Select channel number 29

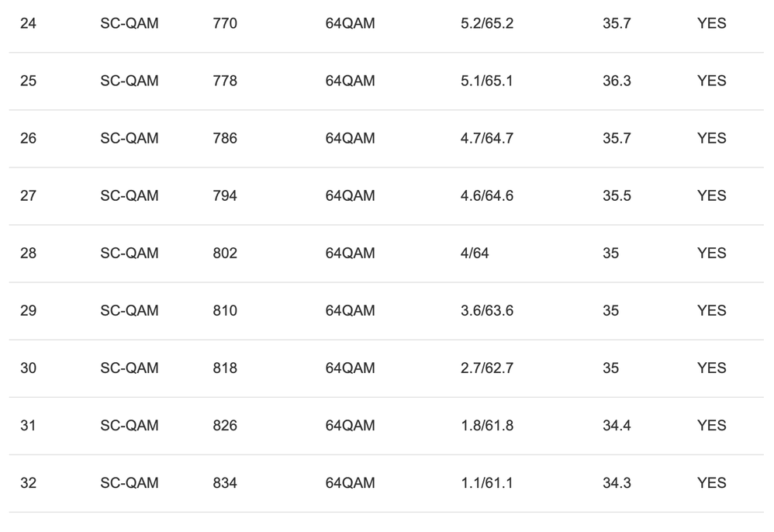pyautogui.click(x=28, y=310)
